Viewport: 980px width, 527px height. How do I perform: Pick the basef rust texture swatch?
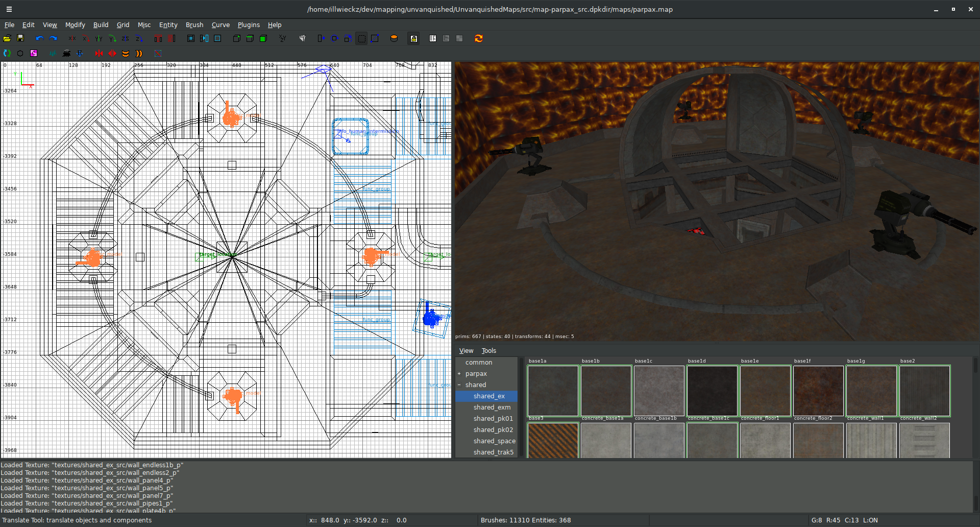818,391
